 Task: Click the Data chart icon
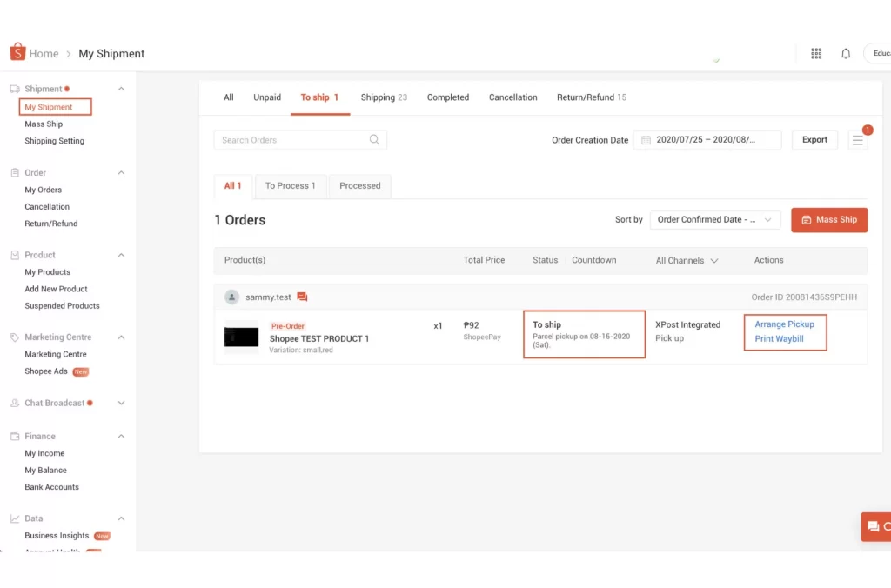[15, 518]
